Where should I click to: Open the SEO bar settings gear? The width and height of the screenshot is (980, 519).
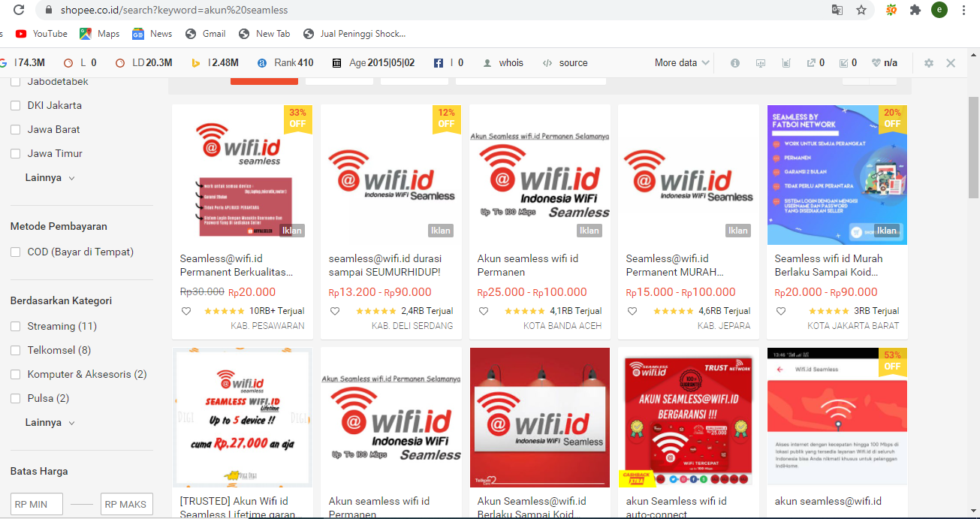pyautogui.click(x=929, y=63)
